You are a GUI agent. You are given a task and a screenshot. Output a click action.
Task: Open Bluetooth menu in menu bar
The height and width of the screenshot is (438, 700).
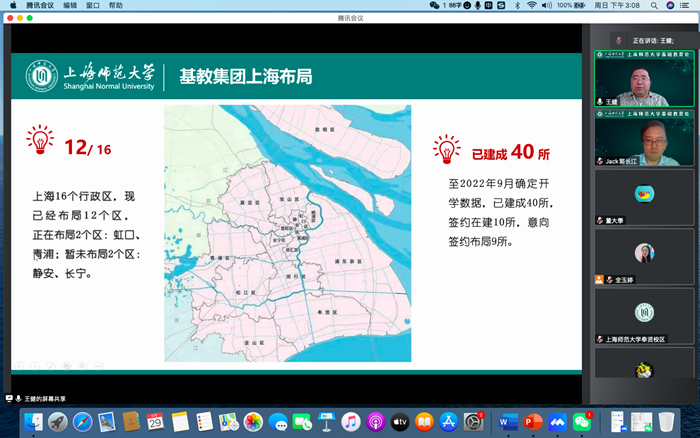coord(517,5)
